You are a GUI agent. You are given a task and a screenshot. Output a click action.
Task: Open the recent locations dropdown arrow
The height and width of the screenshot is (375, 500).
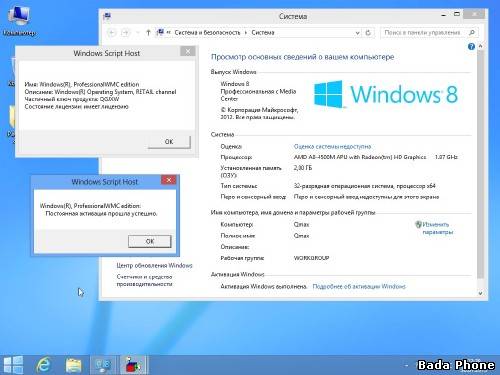point(138,33)
